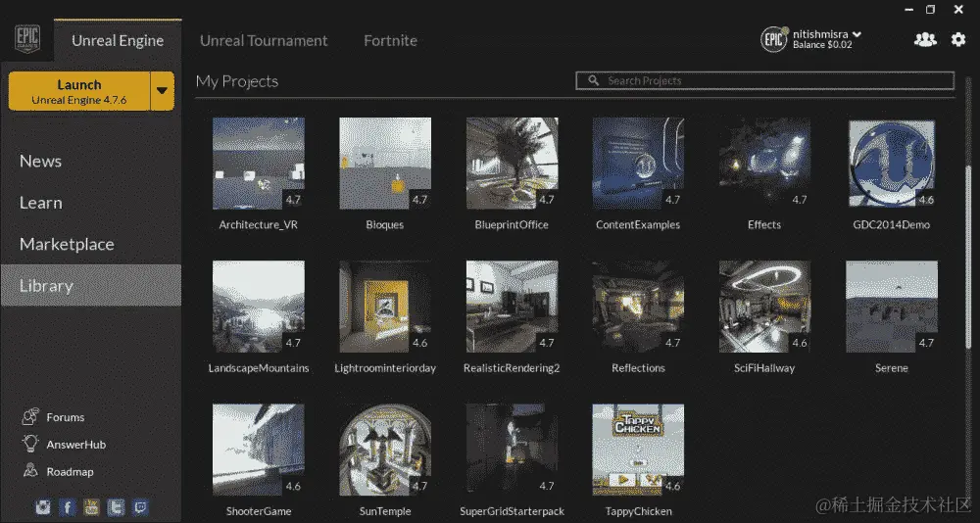This screenshot has width=980, height=523.
Task: Select the LandscapeMountains project thumbnail
Action: coord(259,307)
